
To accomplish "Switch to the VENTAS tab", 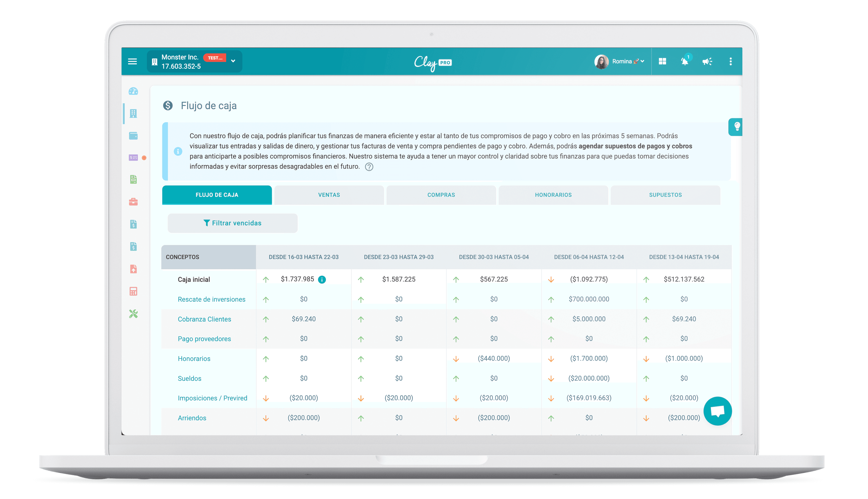I will [329, 195].
